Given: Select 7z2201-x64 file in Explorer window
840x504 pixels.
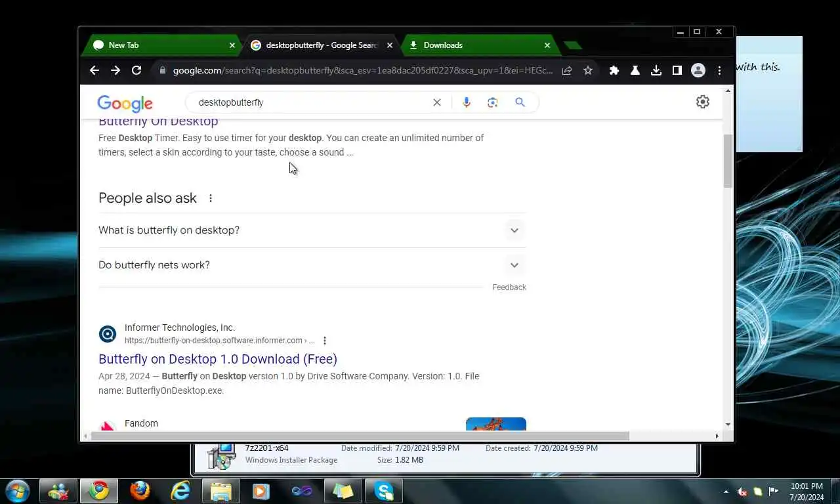Looking at the screenshot, I should [x=266, y=448].
